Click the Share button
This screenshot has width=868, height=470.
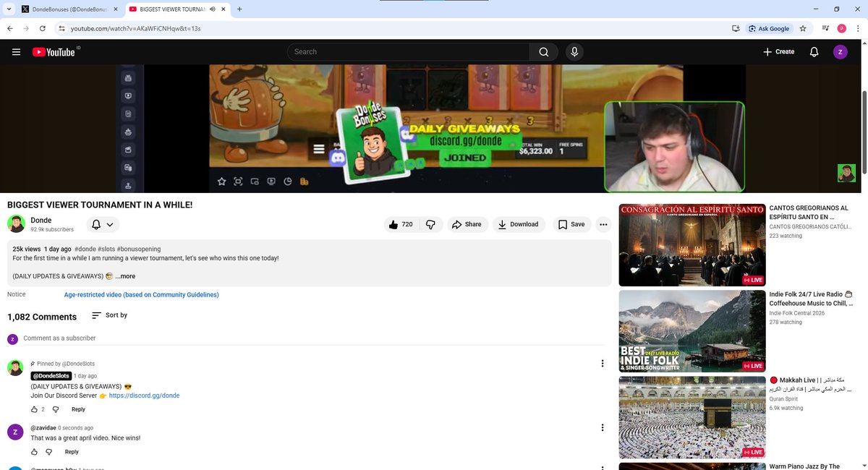(467, 224)
